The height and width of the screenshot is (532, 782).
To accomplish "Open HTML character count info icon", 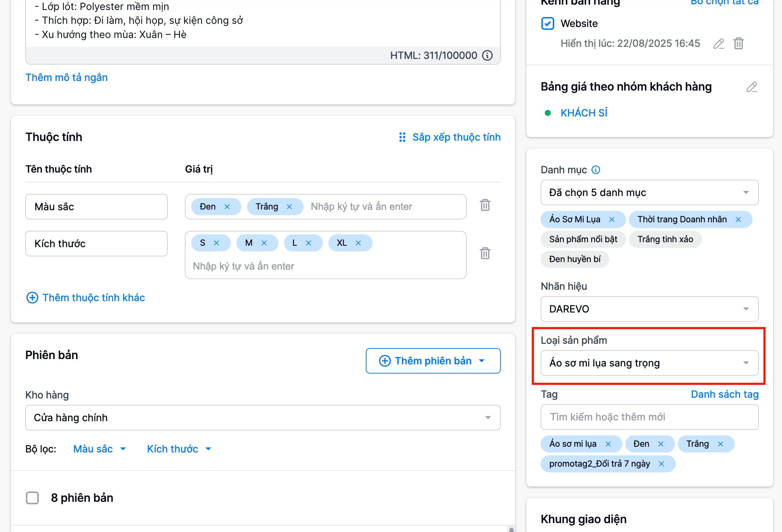I will click(x=487, y=56).
